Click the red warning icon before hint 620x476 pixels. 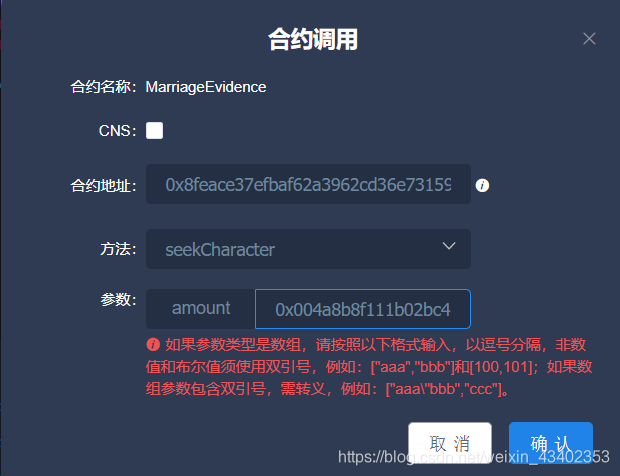pos(153,344)
